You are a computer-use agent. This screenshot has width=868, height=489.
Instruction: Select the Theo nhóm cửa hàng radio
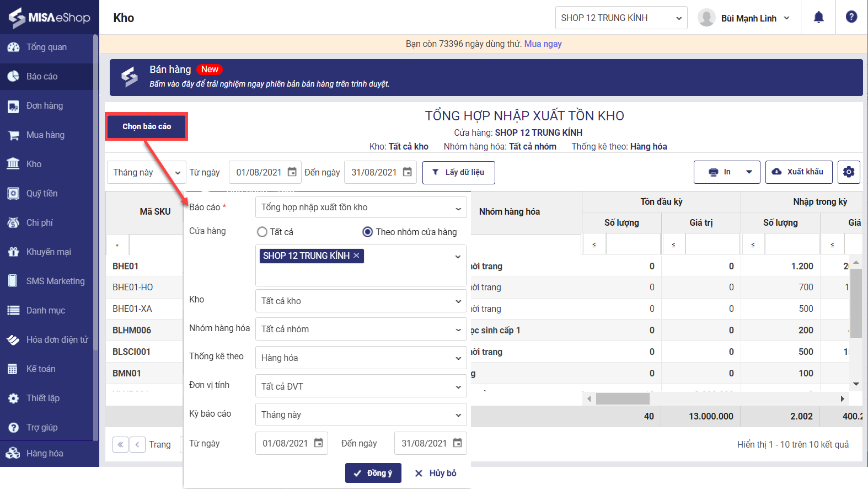click(367, 232)
